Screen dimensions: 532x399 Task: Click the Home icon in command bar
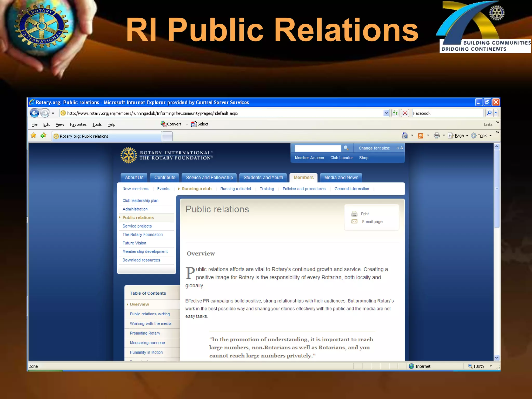(405, 135)
